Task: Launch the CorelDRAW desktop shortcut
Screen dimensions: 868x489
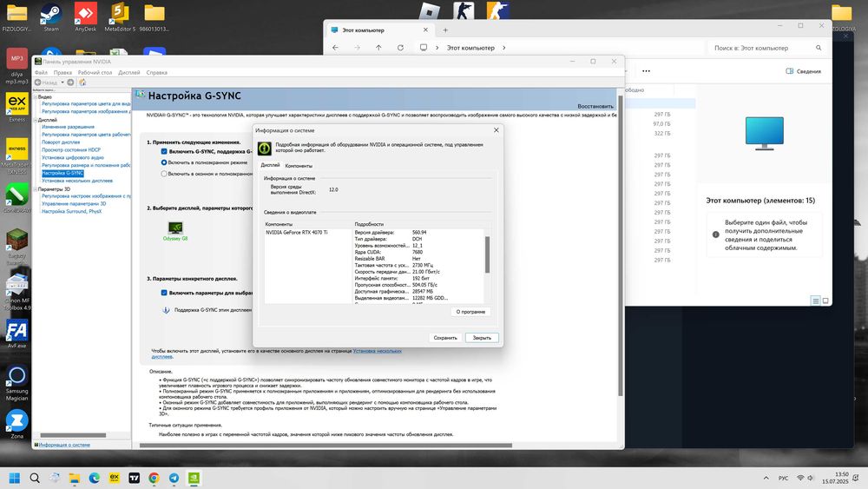Action: [16, 198]
